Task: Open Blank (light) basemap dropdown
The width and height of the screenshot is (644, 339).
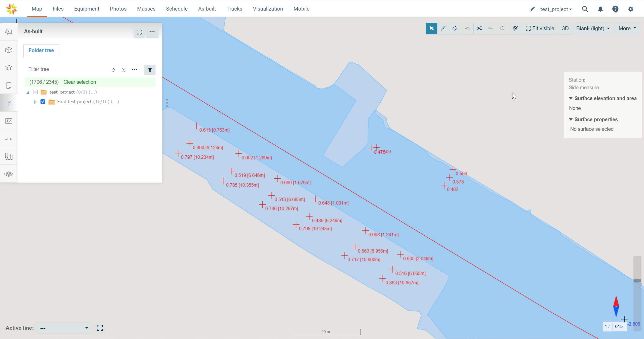Action: tap(593, 28)
